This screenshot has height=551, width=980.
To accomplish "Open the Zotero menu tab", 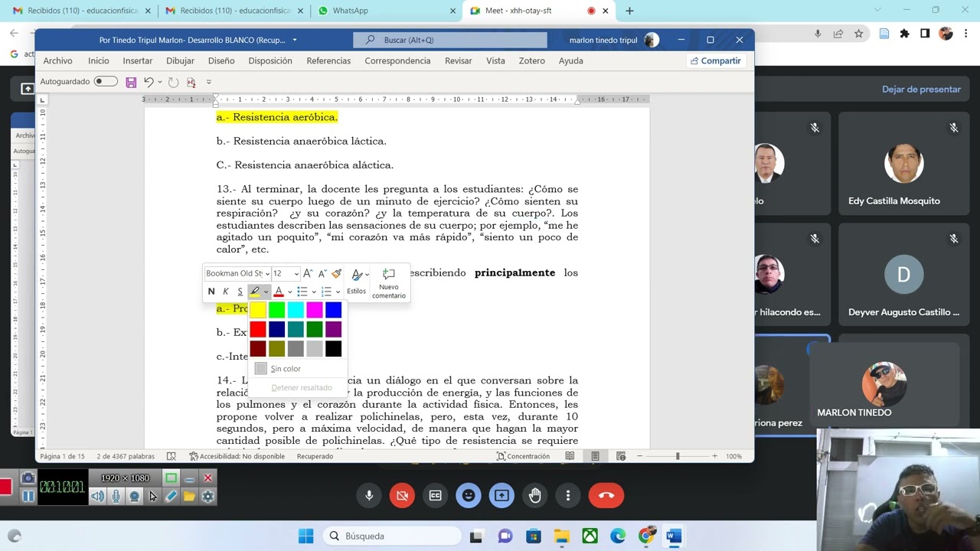I will [x=531, y=60].
